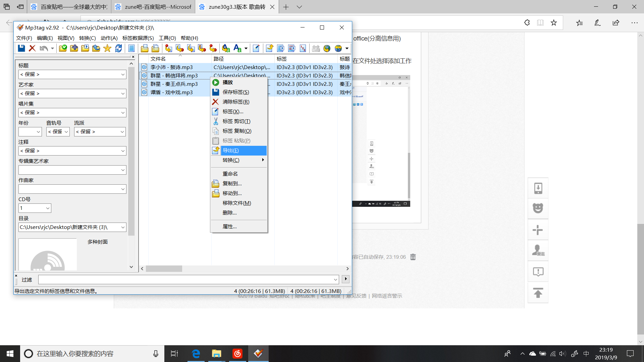Click the tag editor pencil toolbar icon
The image size is (644, 362).
pos(256,48)
